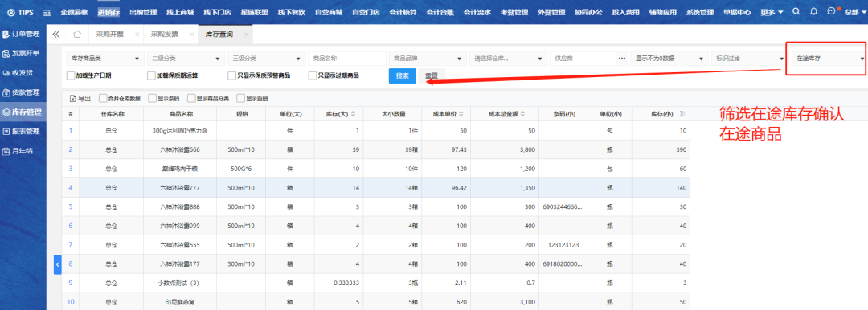Select the 六神沐浴露777 cell
This screenshot has width=868, height=310.
pos(180,188)
